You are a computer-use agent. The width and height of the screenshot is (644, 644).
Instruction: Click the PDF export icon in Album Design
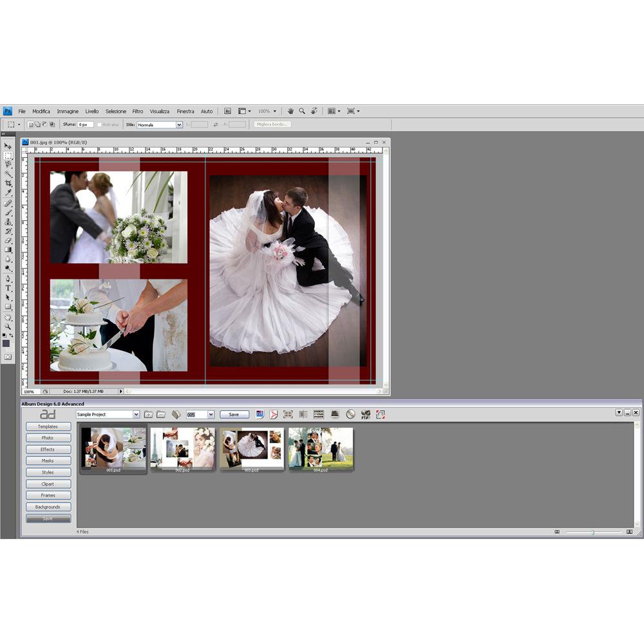(x=274, y=414)
